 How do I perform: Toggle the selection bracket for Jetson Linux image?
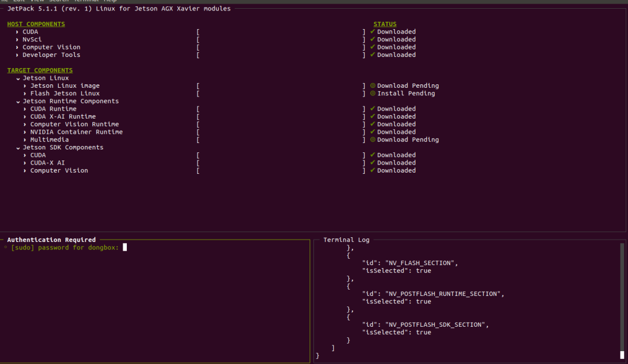[x=198, y=85]
